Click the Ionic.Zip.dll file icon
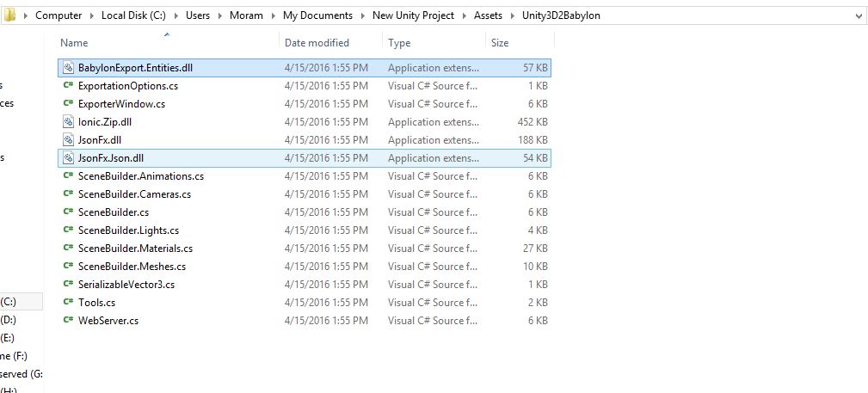This screenshot has height=393, width=868. click(x=68, y=122)
